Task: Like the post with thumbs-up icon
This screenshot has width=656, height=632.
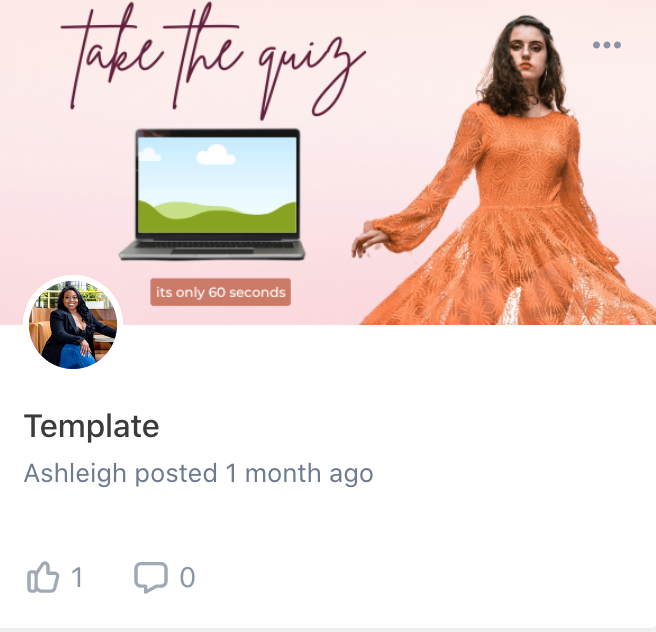Action: [x=43, y=577]
